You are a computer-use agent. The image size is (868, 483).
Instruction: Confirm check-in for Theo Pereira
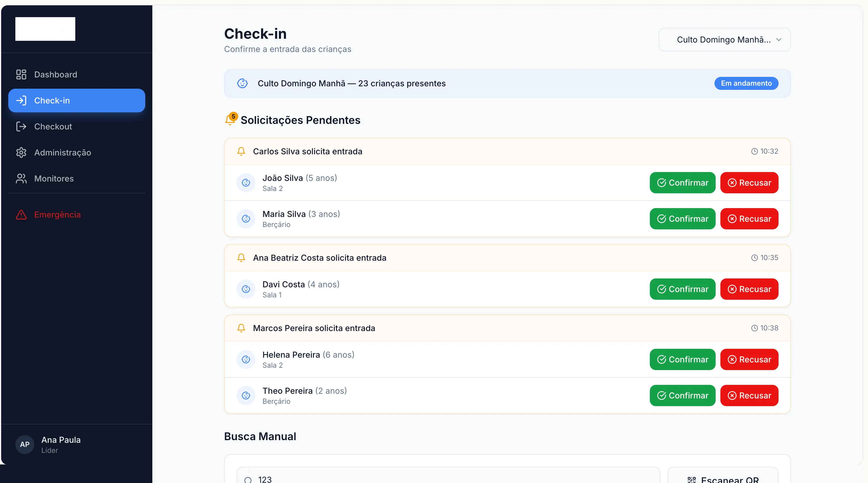click(x=682, y=395)
